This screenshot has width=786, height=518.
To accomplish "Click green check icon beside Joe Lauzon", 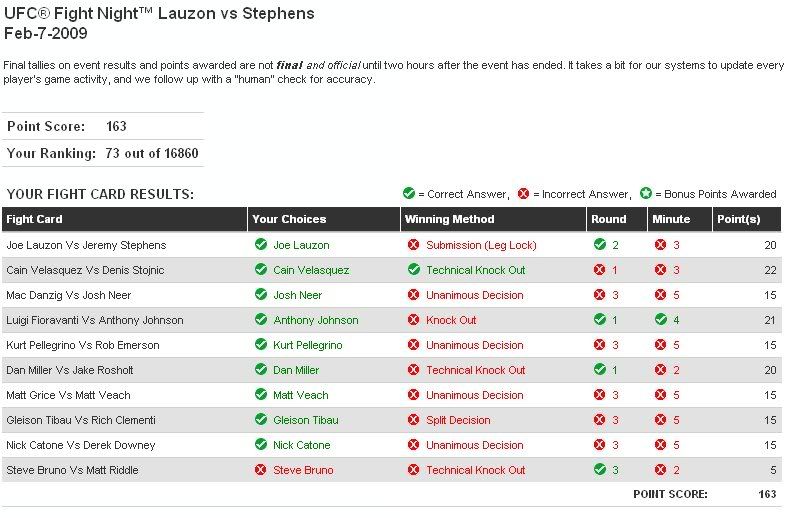I will click(260, 245).
